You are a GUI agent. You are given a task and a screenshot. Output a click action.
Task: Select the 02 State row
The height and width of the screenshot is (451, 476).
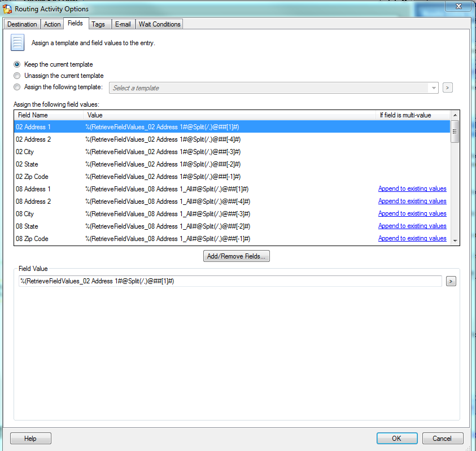click(232, 164)
